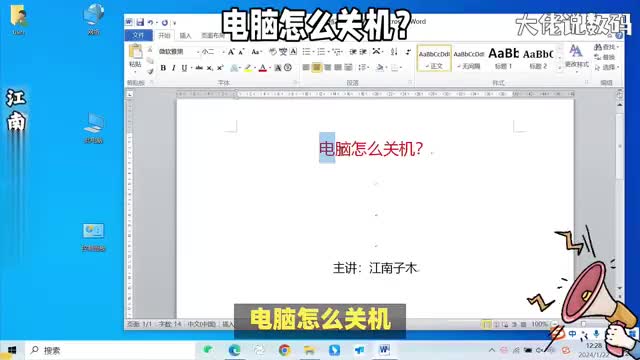Viewport: 640px width, 360px height.
Task: Switch to the 开始 (Home) tab
Action: tap(164, 36)
